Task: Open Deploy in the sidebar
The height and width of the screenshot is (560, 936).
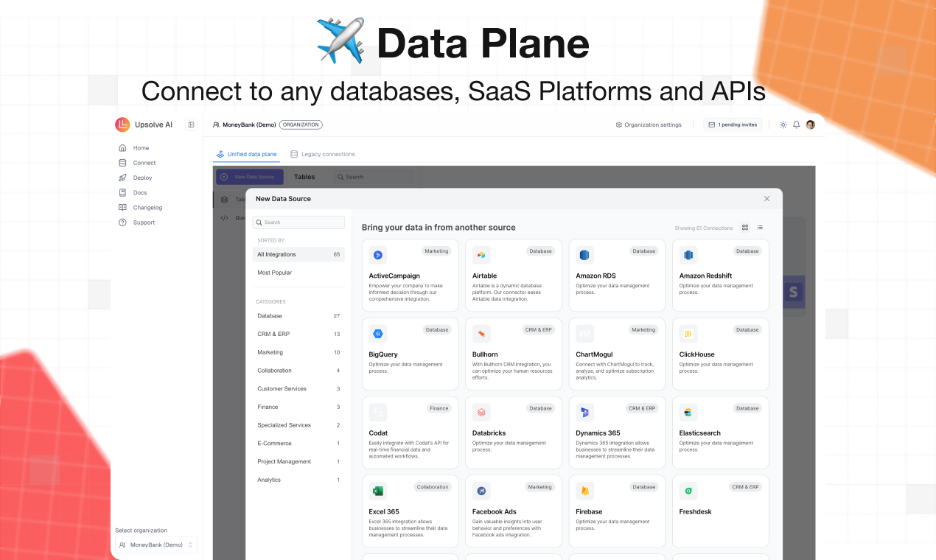Action: [142, 178]
